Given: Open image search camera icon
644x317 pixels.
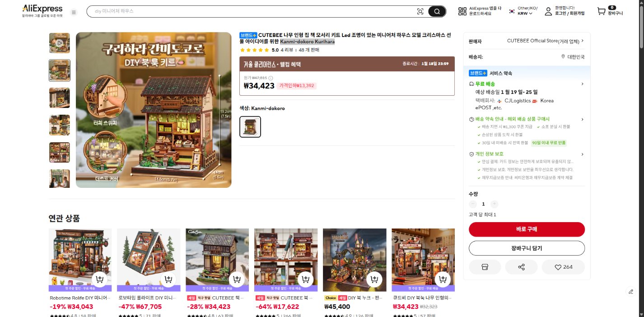Looking at the screenshot, I should click(x=420, y=11).
